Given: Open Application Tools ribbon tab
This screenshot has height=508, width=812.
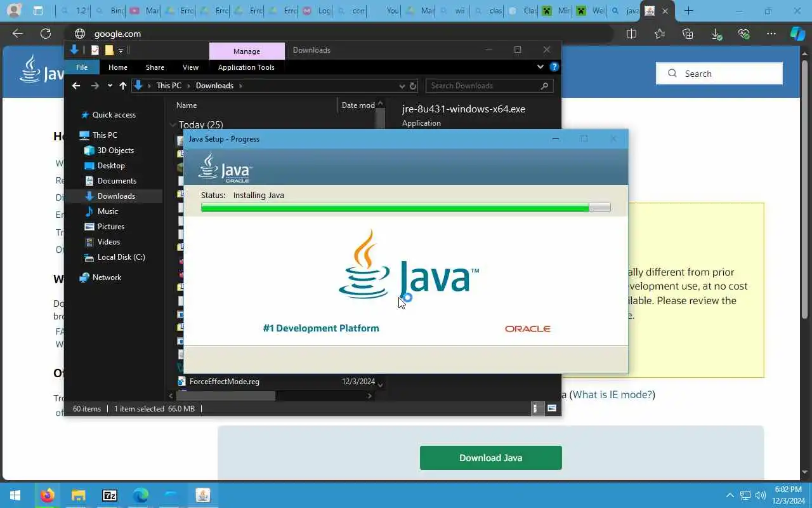Looking at the screenshot, I should coord(246,67).
